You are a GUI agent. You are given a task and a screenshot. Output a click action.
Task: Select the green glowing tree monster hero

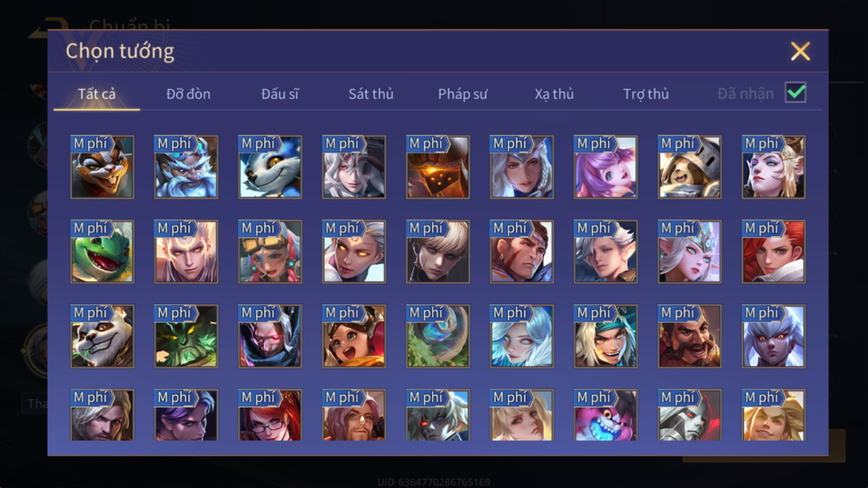point(186,336)
